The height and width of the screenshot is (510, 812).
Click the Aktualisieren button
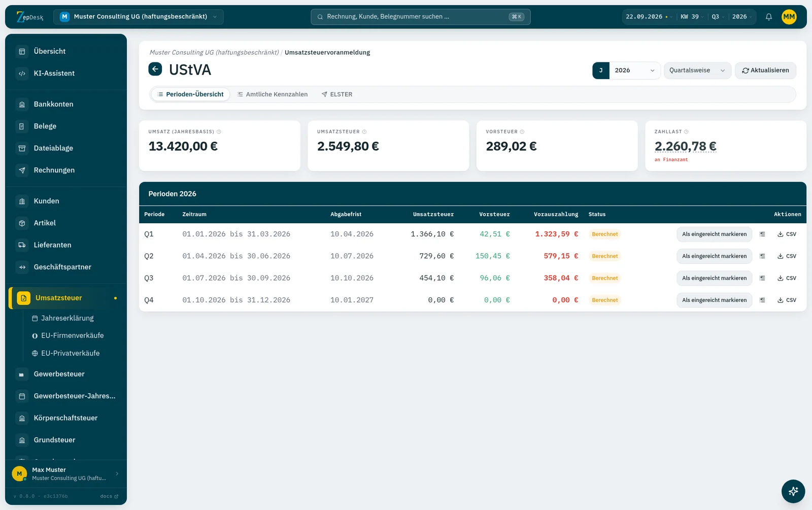765,71
